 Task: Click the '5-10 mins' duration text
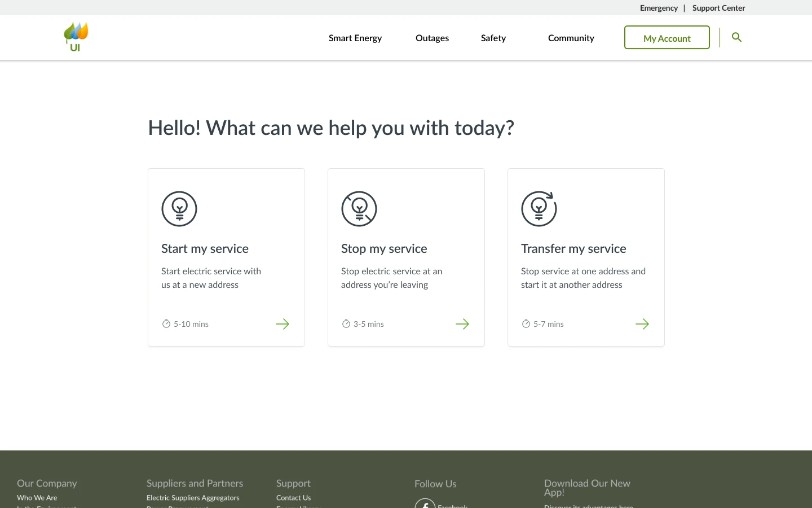click(x=191, y=324)
